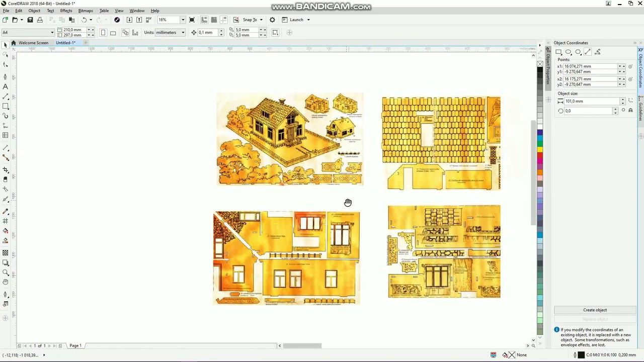Click the Publish to PDF icon

pos(148,20)
